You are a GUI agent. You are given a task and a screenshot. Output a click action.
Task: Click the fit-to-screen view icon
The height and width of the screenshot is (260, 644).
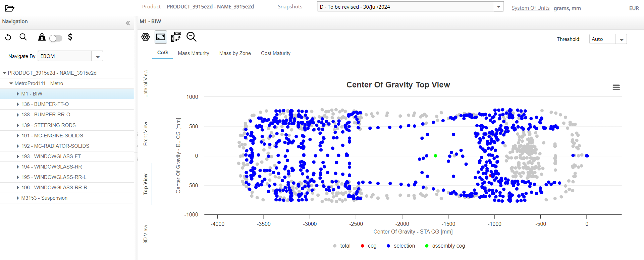coord(161,37)
